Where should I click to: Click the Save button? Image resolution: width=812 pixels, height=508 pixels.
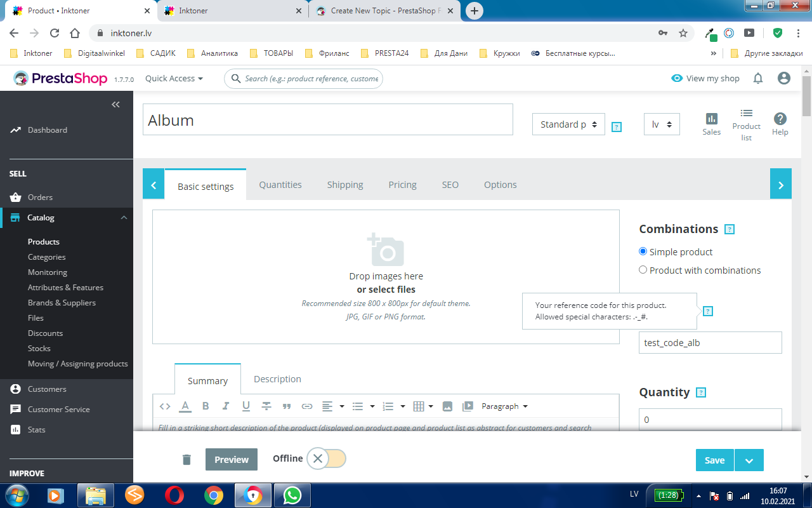pyautogui.click(x=715, y=460)
